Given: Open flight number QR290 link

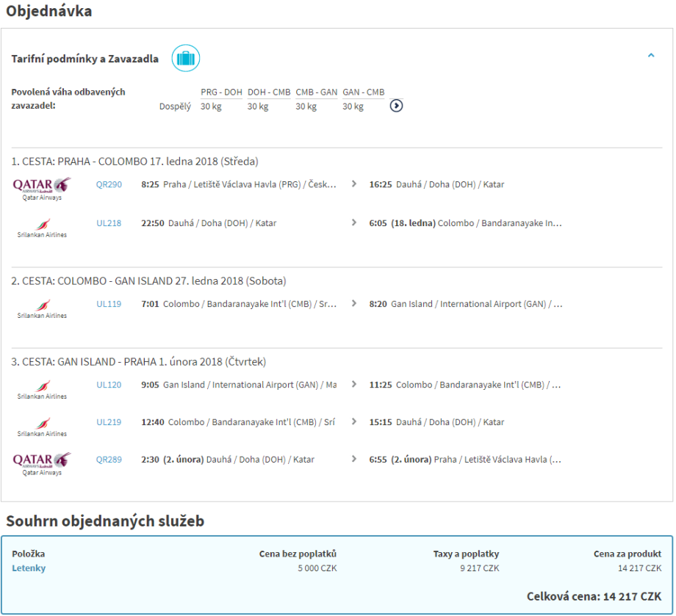Looking at the screenshot, I should (109, 185).
